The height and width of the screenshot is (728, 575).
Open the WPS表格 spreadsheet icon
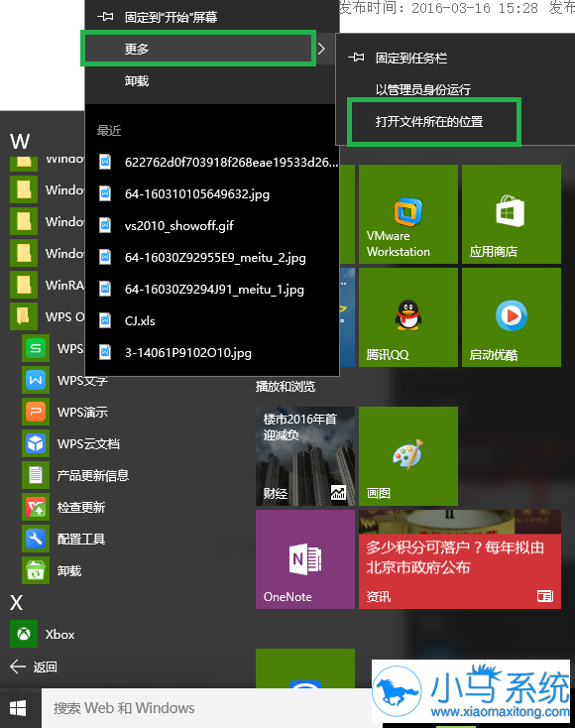coord(36,348)
